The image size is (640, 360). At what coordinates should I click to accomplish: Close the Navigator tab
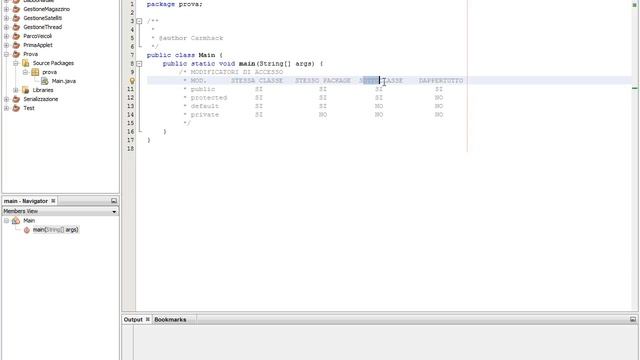click(x=53, y=201)
